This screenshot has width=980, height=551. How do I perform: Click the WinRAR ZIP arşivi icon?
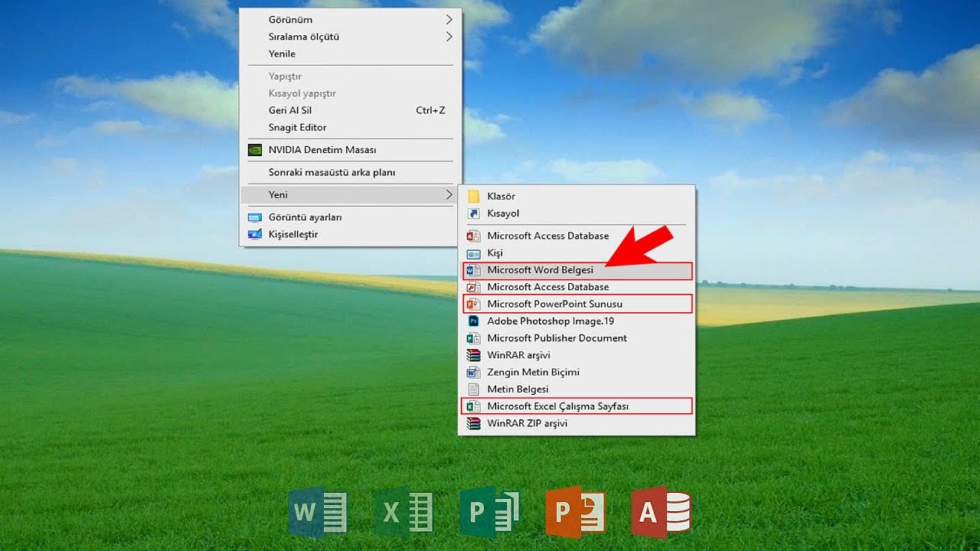tap(474, 423)
